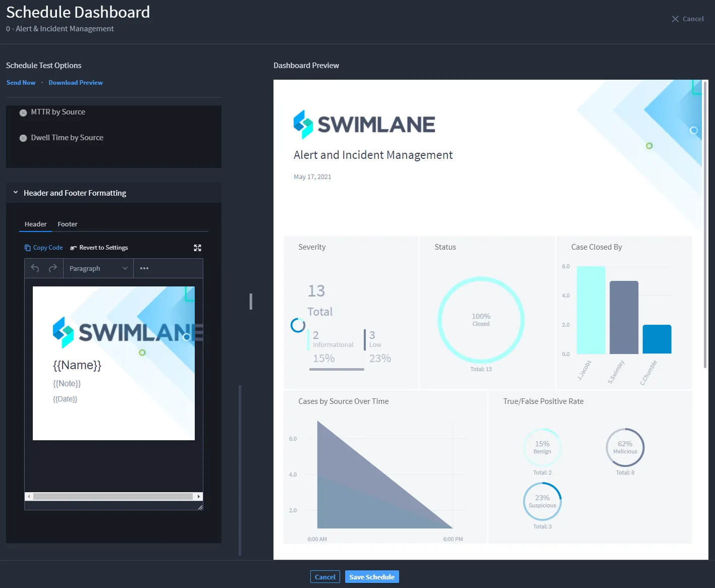Select the Swimlane logo in the header editor

click(x=128, y=332)
